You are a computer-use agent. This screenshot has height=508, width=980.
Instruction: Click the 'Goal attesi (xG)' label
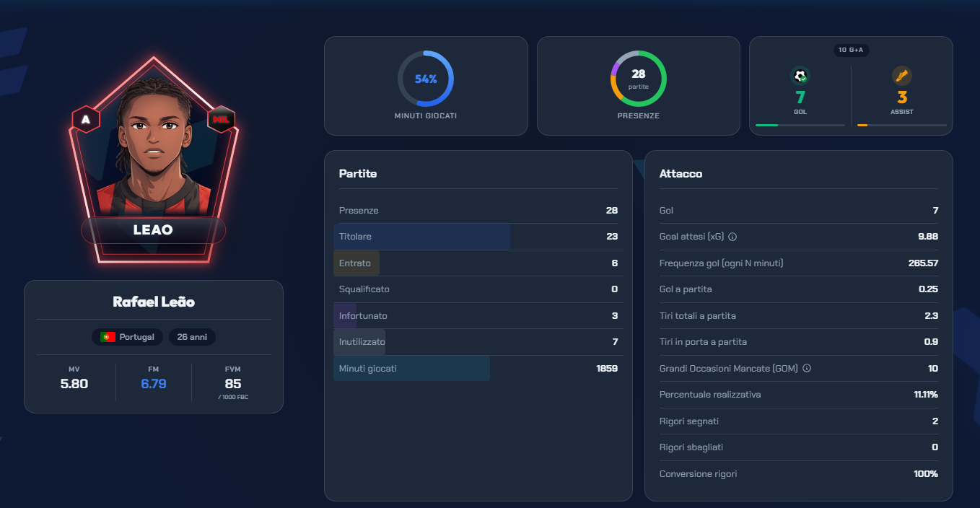691,237
